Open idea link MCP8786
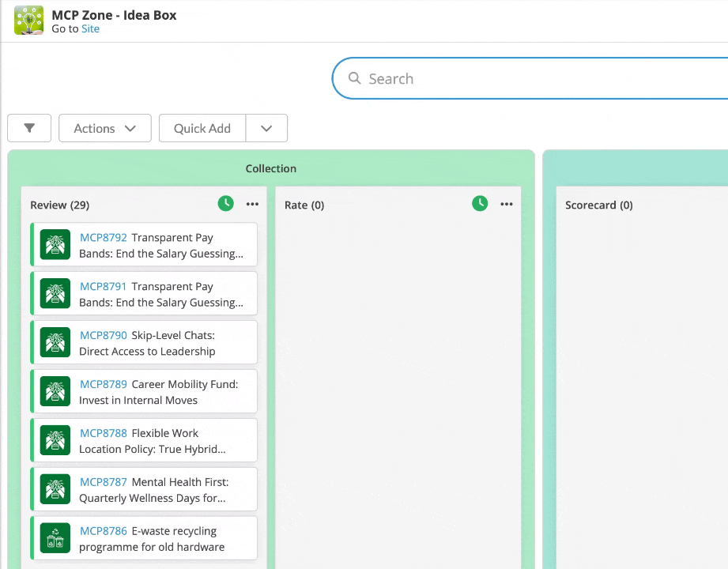 pos(103,531)
